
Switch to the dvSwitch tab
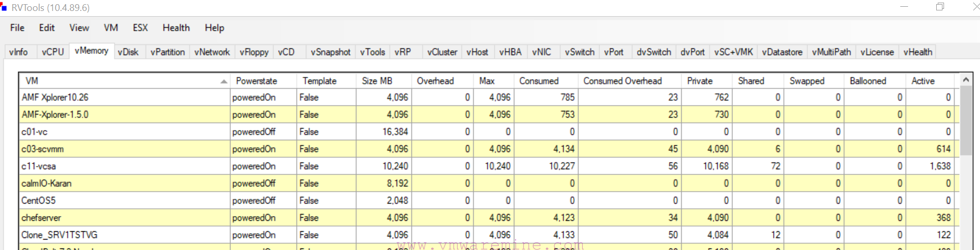pos(654,52)
